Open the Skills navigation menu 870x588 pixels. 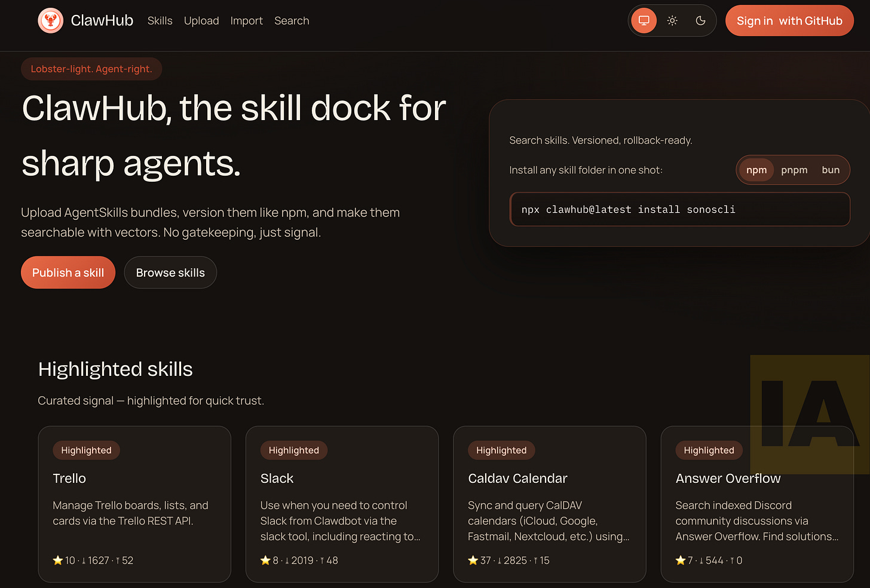160,20
